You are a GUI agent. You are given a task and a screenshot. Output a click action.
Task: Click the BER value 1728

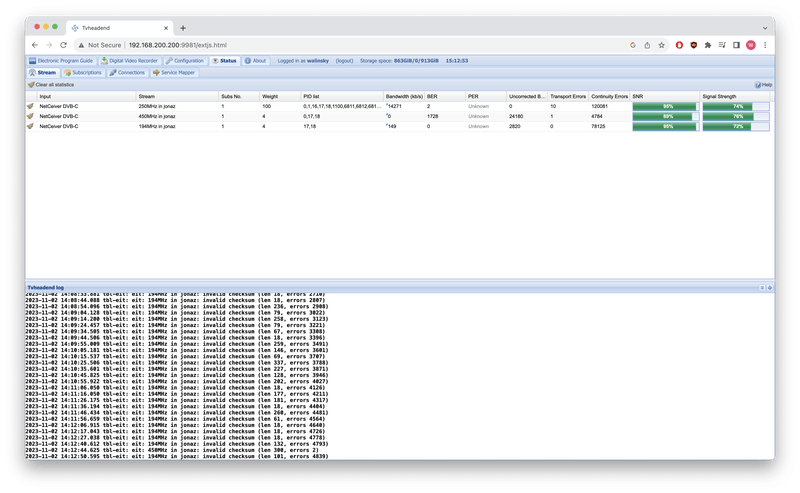point(433,116)
